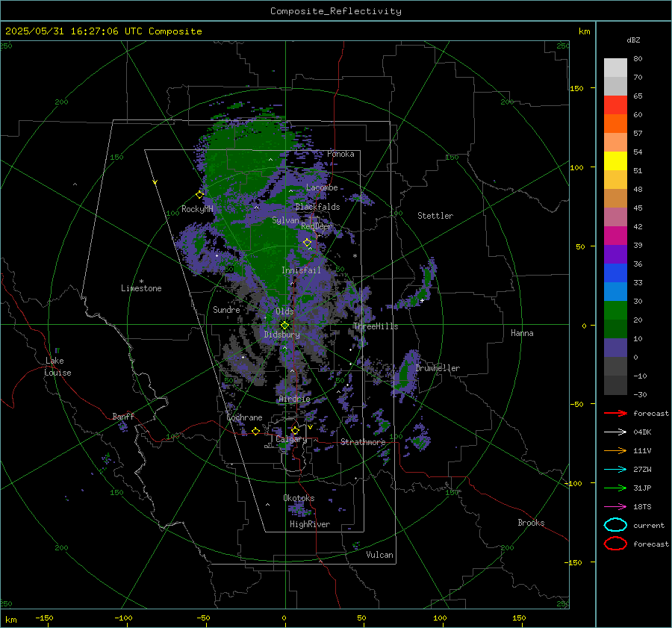Click the Brooks city label
Screen dimensions: 672x628
point(531,523)
